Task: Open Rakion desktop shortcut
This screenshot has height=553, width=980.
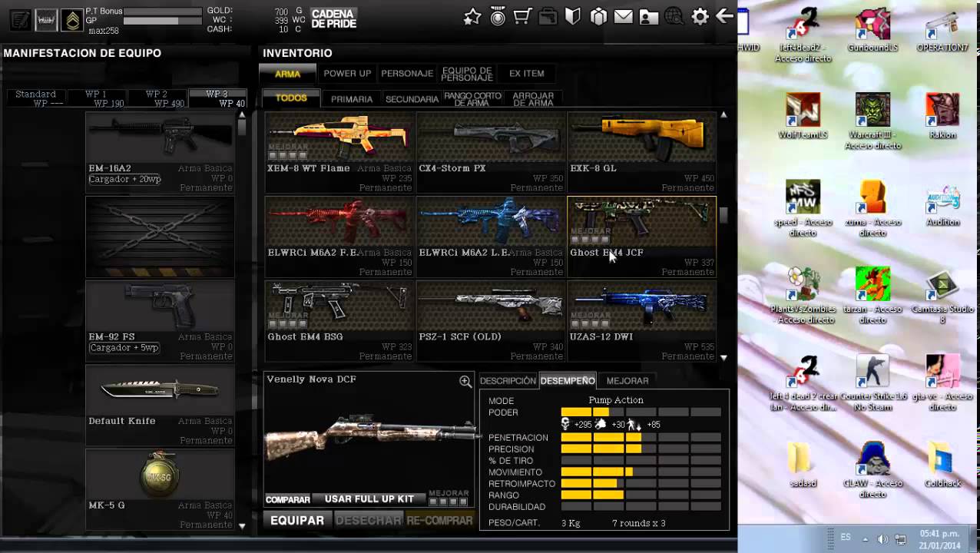Action: click(x=942, y=117)
